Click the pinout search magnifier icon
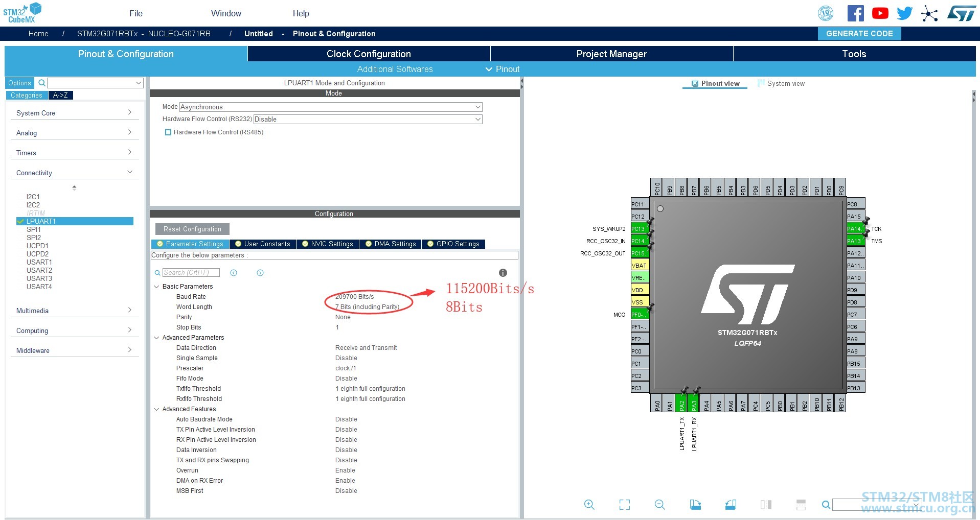This screenshot has height=520, width=980. click(x=826, y=505)
